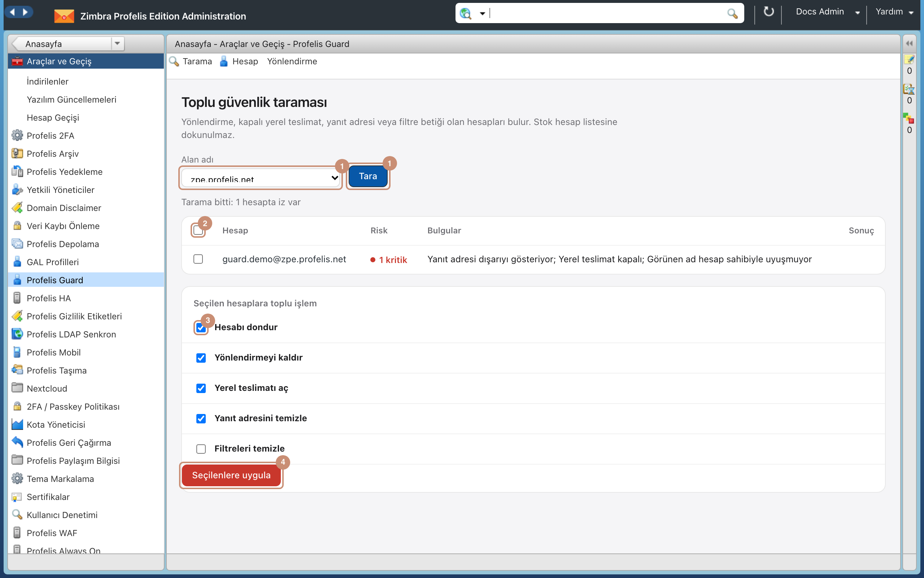Viewport: 924px width, 578px height.
Task: Click Seçilenlere uygula button
Action: 231,475
